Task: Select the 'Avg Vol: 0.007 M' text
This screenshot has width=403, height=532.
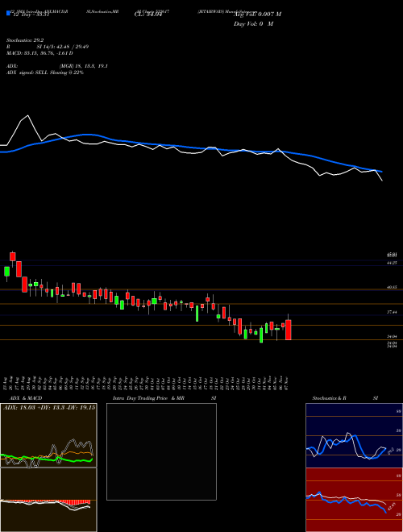Action: pos(257,14)
